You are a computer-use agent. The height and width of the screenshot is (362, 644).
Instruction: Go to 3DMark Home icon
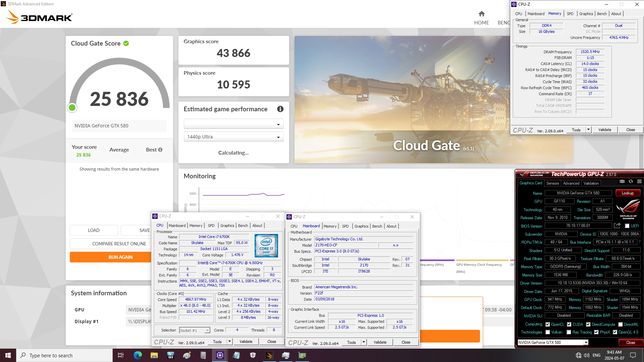pos(482,14)
